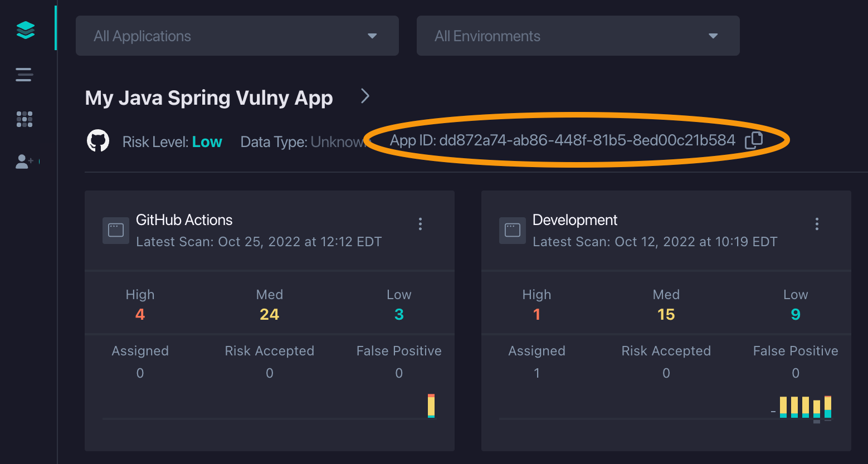Click the Low risk level label
Image resolution: width=868 pixels, height=464 pixels.
pos(207,141)
